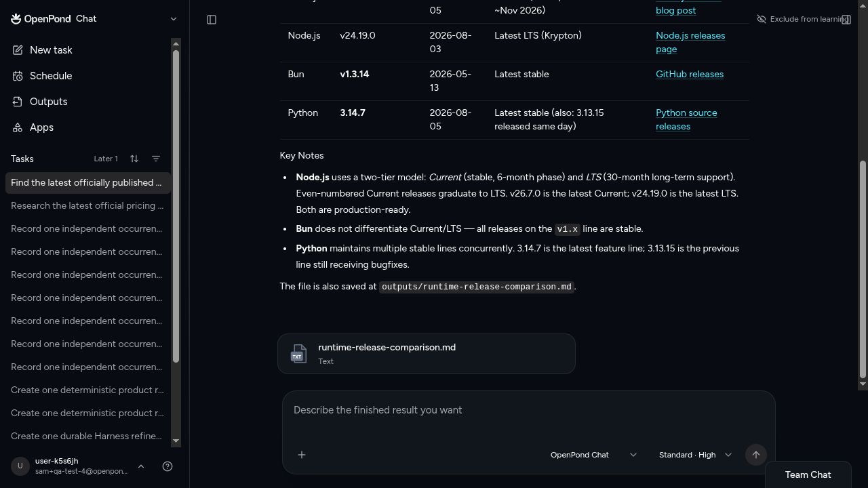Screen dimensions: 868x488
Task: Click the Later 1 button in Tasks
Action: (106, 159)
